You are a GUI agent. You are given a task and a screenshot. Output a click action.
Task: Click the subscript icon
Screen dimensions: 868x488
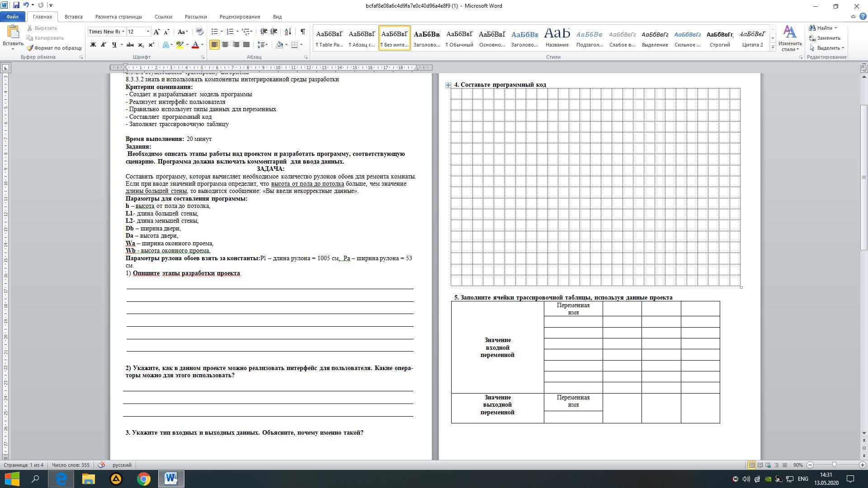[141, 45]
